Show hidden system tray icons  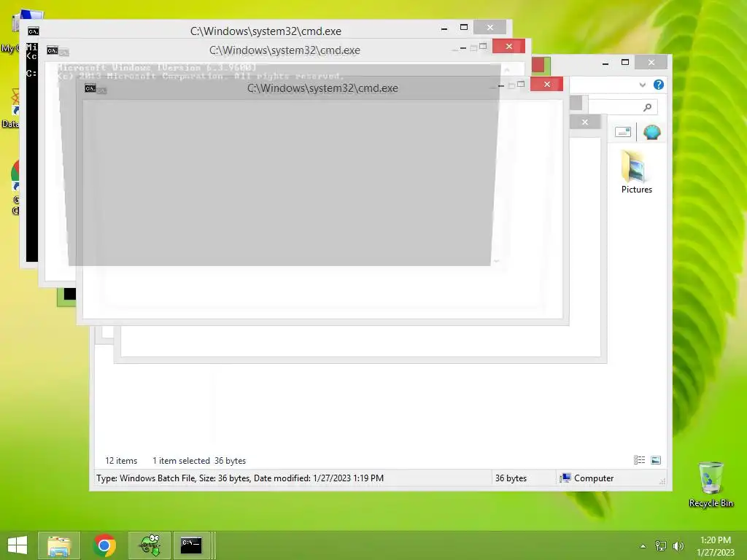[x=643, y=546]
